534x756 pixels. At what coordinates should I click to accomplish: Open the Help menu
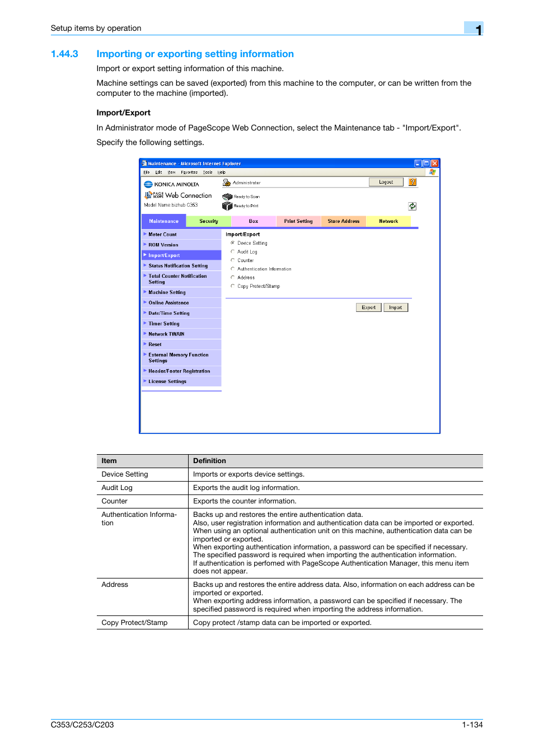pos(222,172)
